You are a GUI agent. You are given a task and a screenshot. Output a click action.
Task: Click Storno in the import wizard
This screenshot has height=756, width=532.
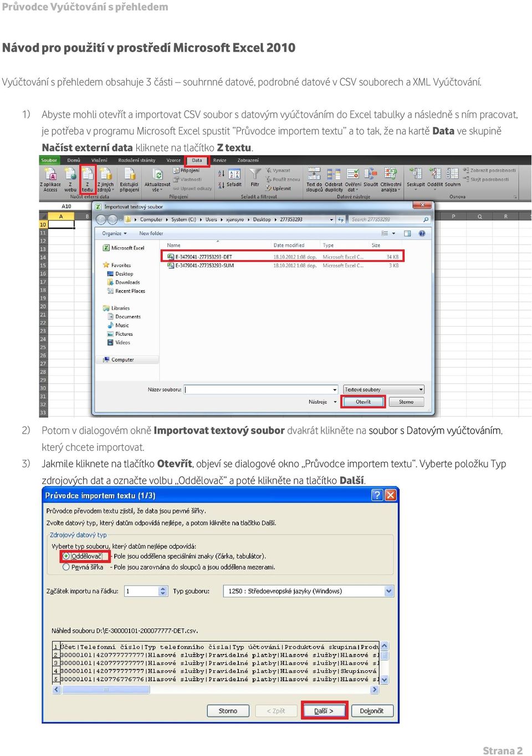(x=228, y=711)
